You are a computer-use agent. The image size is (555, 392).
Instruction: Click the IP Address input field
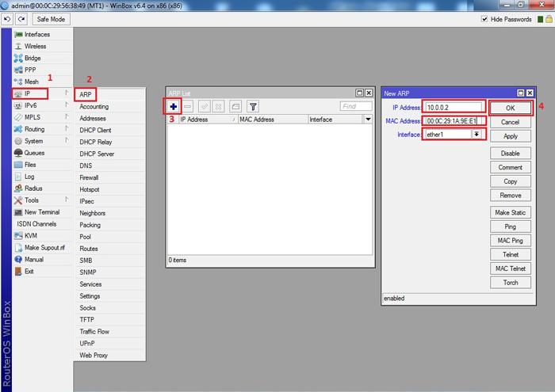pyautogui.click(x=454, y=107)
